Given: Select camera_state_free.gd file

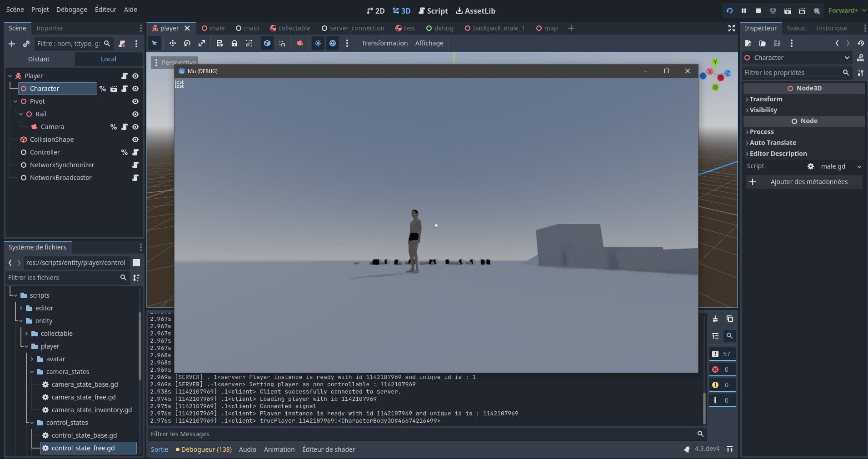Looking at the screenshot, I should click(84, 397).
